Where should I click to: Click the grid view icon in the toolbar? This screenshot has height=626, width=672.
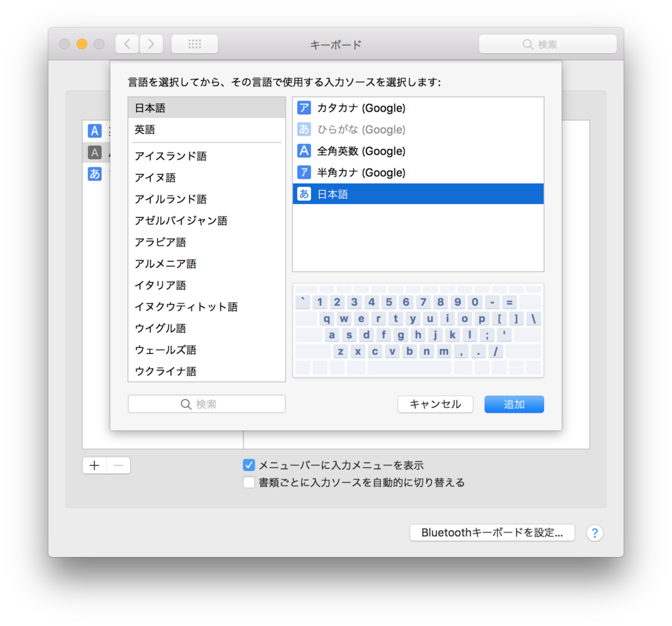click(194, 43)
